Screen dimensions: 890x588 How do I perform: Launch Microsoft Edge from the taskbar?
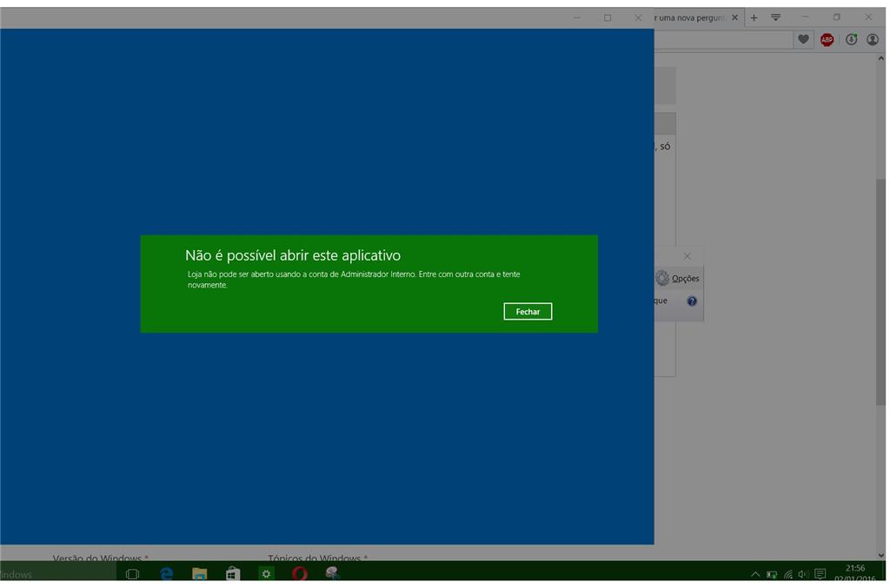(166, 574)
